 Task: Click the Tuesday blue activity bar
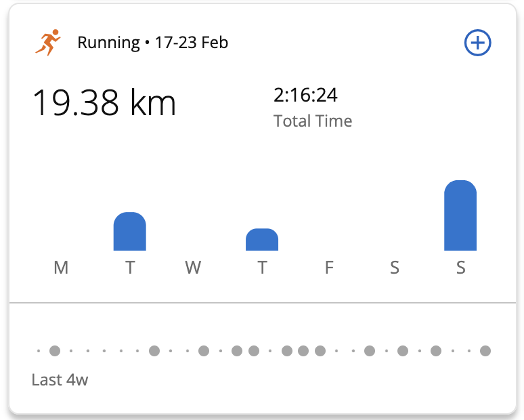tap(129, 232)
